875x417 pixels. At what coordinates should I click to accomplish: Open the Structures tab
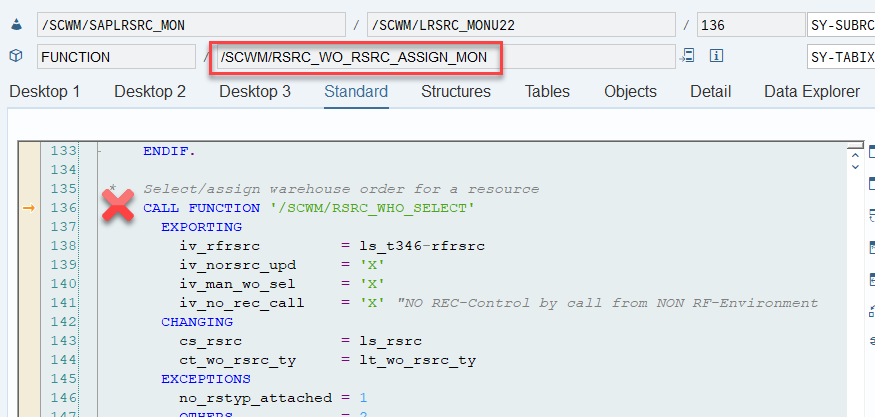455,92
